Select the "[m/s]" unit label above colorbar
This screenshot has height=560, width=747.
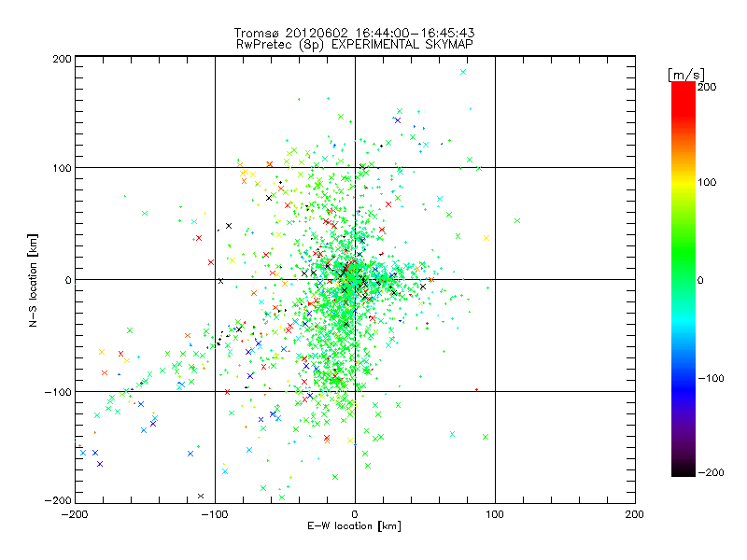click(685, 75)
